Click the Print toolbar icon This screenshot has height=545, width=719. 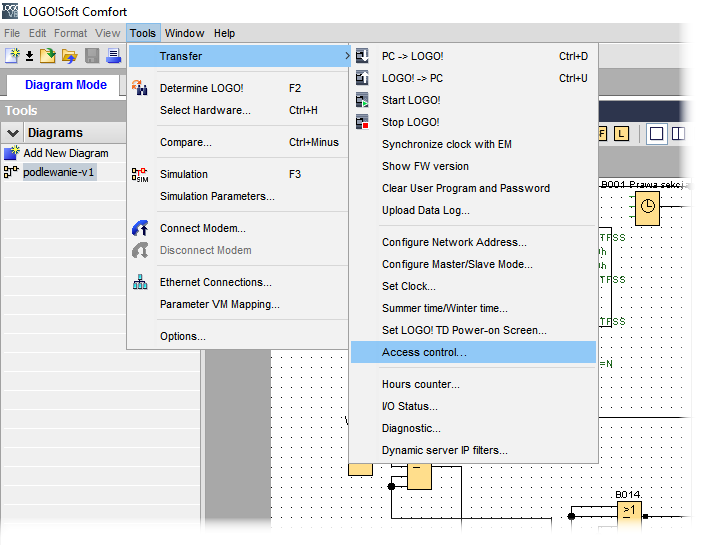[x=113, y=56]
